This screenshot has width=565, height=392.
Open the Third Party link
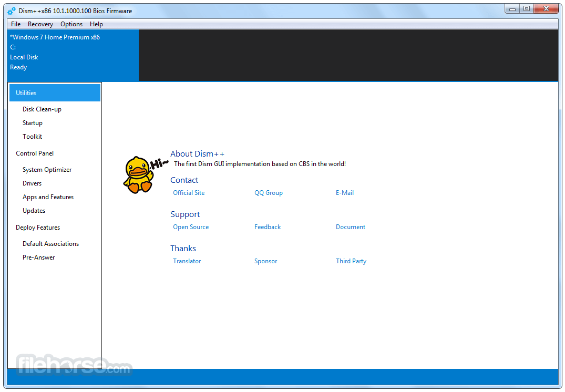(351, 261)
